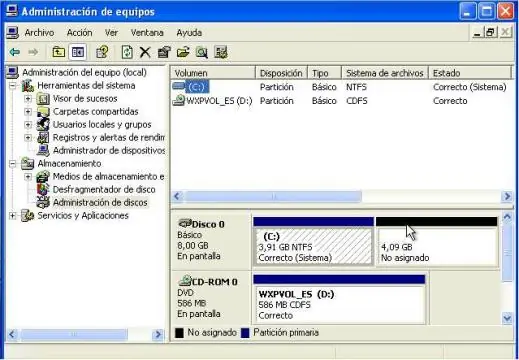Collapse the Almacenamiento node
This screenshot has height=360, width=519.
(13, 164)
